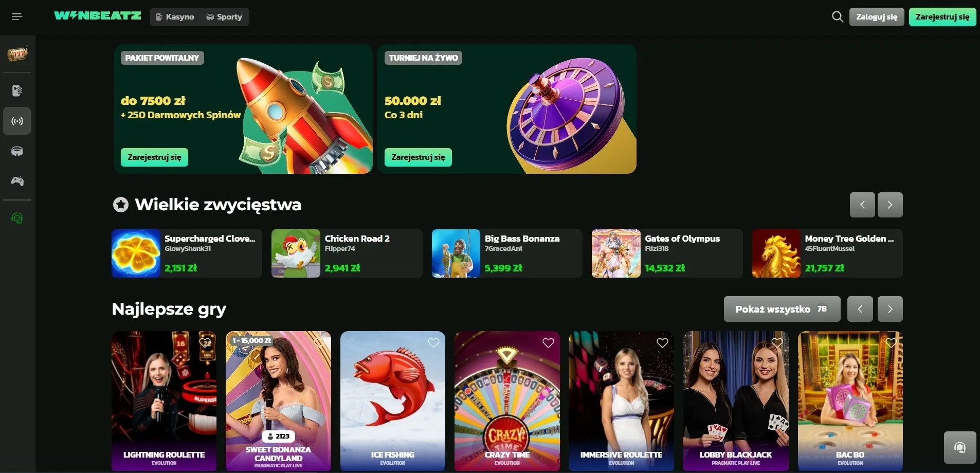
Task: Toggle favorite heart on Crazy Time
Action: [x=548, y=343]
